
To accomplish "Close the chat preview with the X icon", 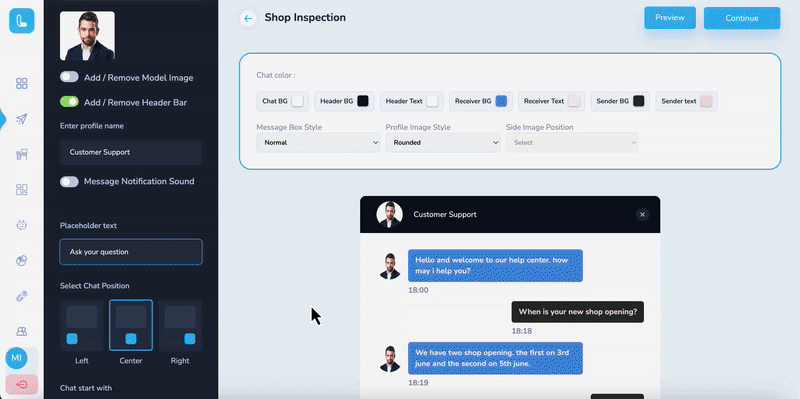I will (x=642, y=214).
